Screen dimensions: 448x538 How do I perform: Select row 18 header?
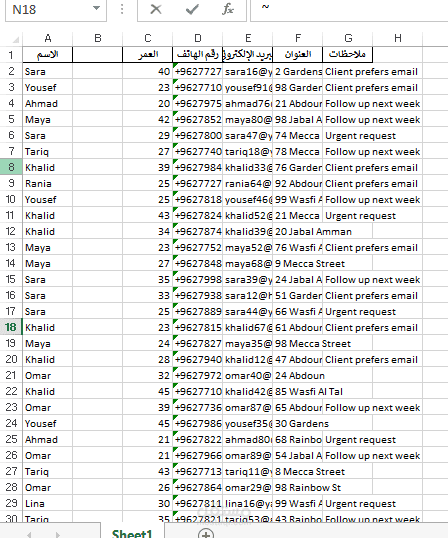[x=11, y=327]
